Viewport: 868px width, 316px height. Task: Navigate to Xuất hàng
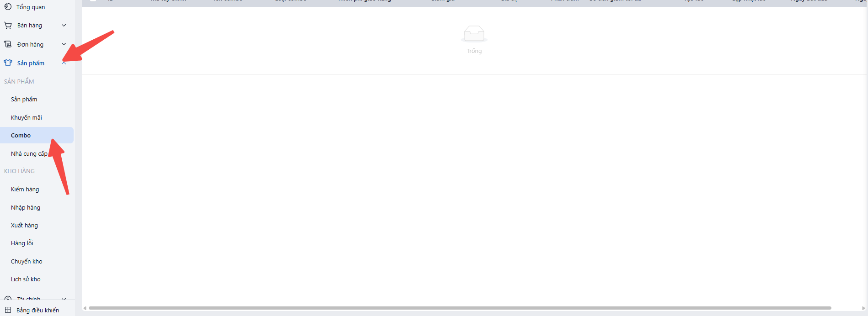(x=24, y=225)
